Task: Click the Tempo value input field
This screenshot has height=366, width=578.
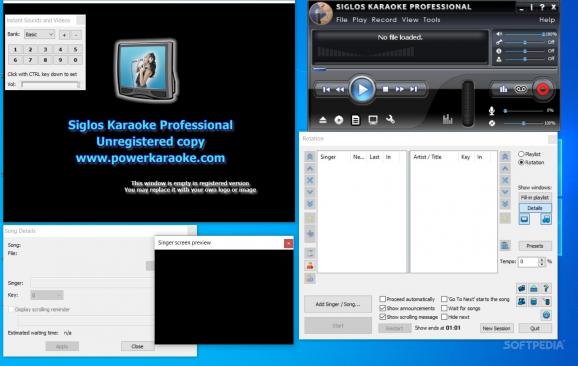Action: [528, 262]
